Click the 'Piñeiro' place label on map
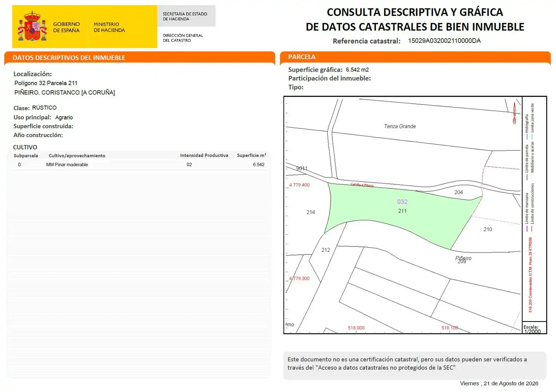The height and width of the screenshot is (392, 556). tap(463, 258)
